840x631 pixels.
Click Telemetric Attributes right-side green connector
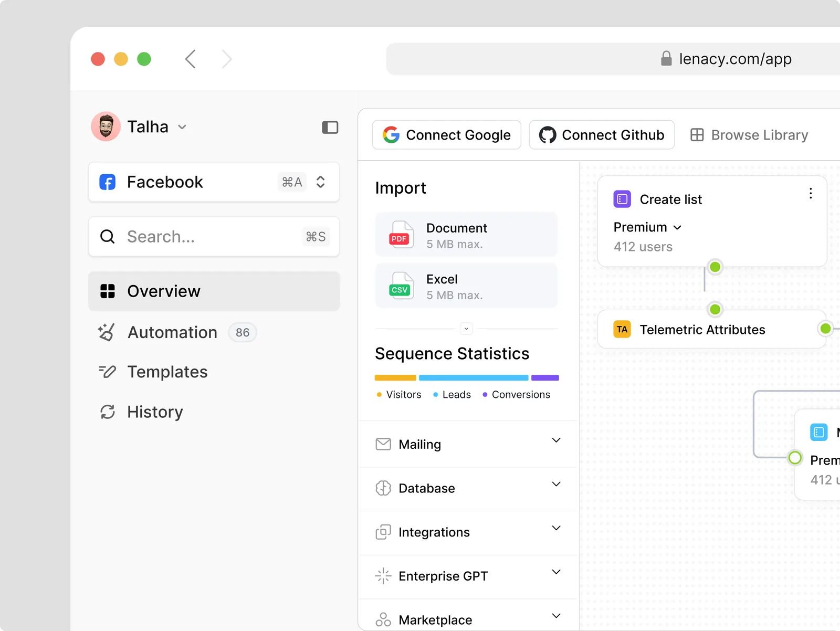pyautogui.click(x=825, y=329)
